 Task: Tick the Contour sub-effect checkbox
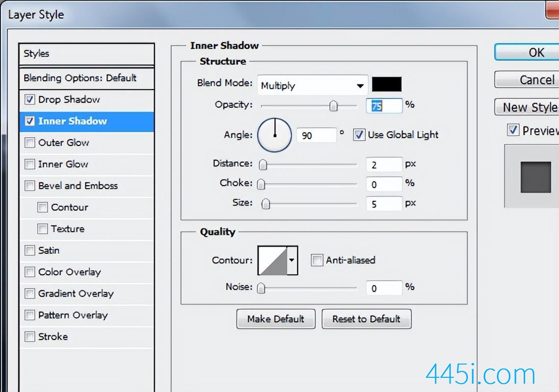point(43,207)
